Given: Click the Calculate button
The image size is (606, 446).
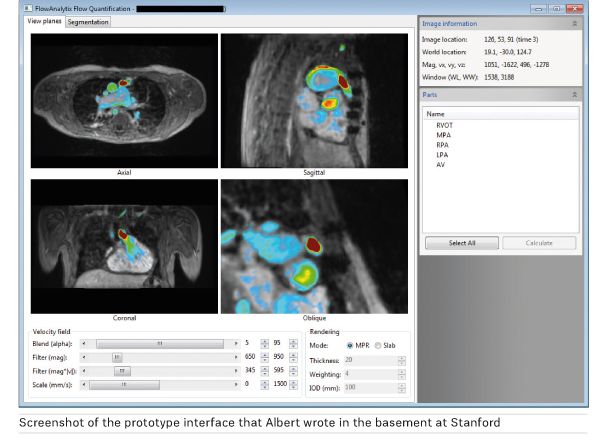Looking at the screenshot, I should 539,243.
